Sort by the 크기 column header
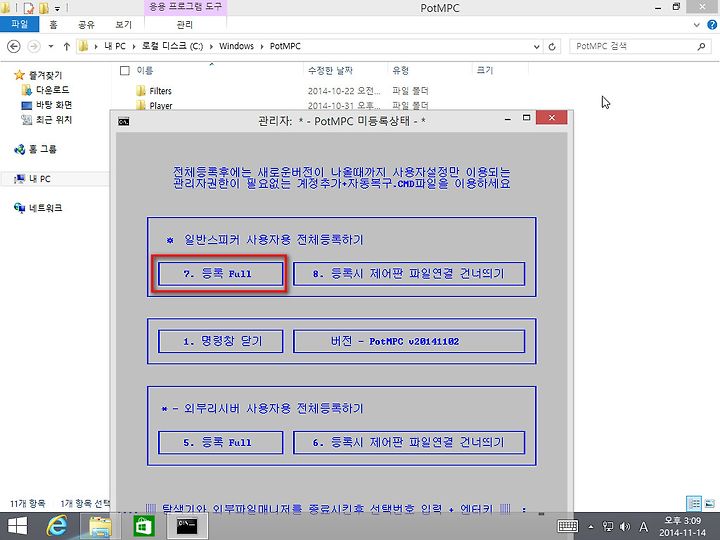The image size is (720, 540). point(484,70)
